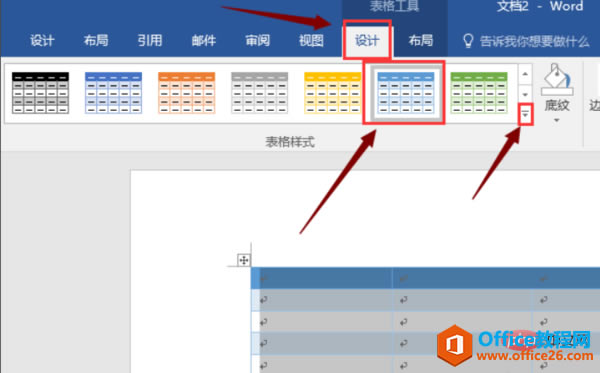Click the table move handle icon
Viewport: 600px width, 373px height.
point(244,260)
